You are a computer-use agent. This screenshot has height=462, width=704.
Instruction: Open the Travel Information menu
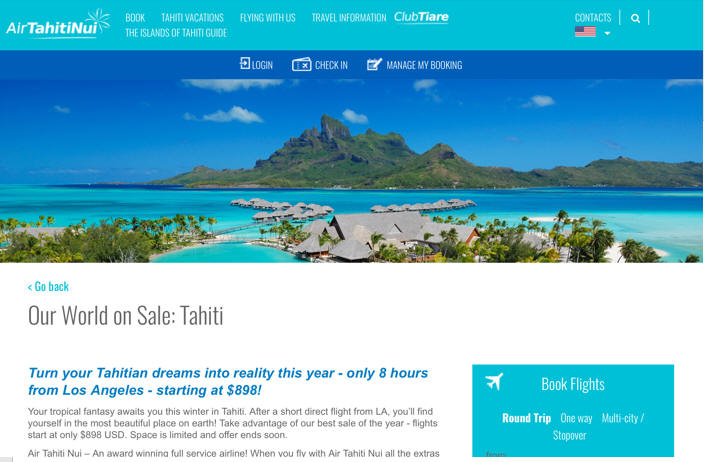[x=349, y=18]
